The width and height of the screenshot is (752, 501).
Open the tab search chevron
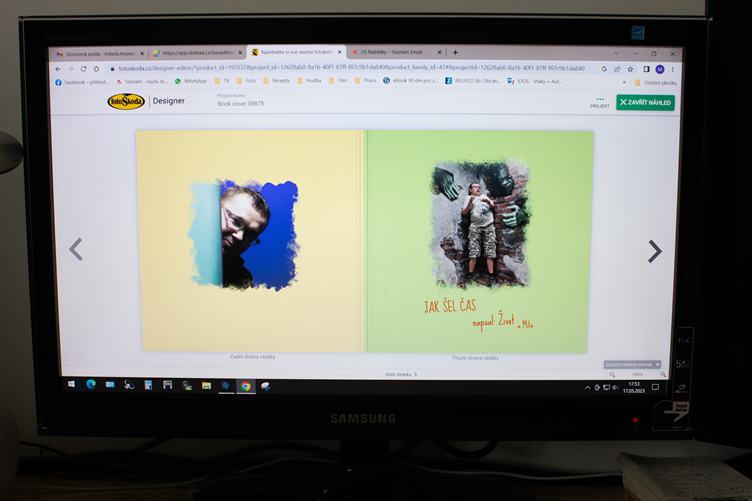pyautogui.click(x=617, y=53)
